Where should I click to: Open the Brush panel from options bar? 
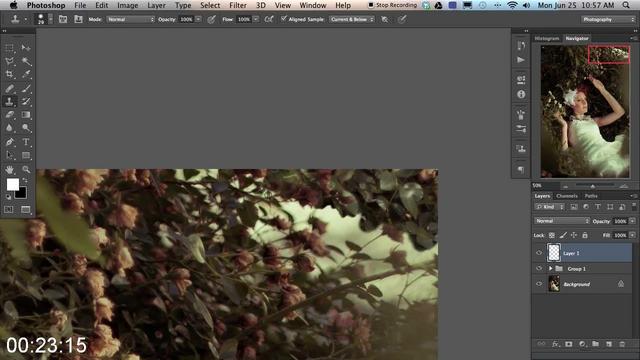click(x=62, y=19)
